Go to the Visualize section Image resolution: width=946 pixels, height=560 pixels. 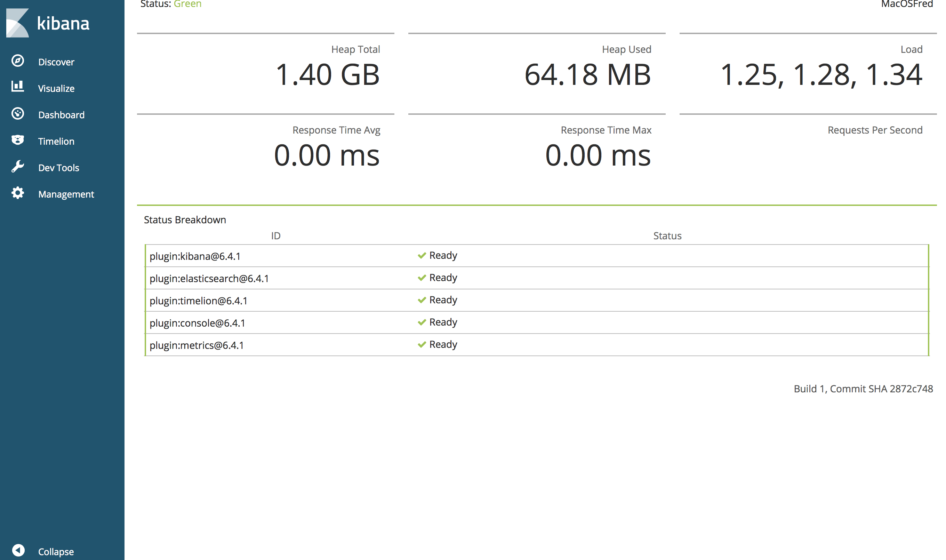coord(56,88)
